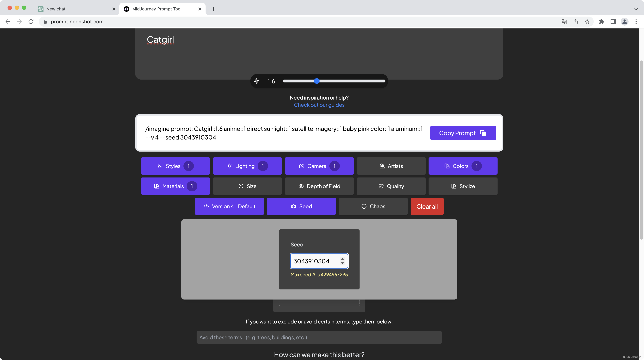Toggle the Styles category button

point(175,166)
